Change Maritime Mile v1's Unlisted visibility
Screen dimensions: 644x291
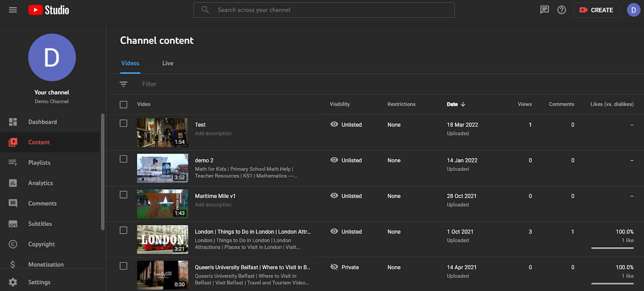point(346,196)
